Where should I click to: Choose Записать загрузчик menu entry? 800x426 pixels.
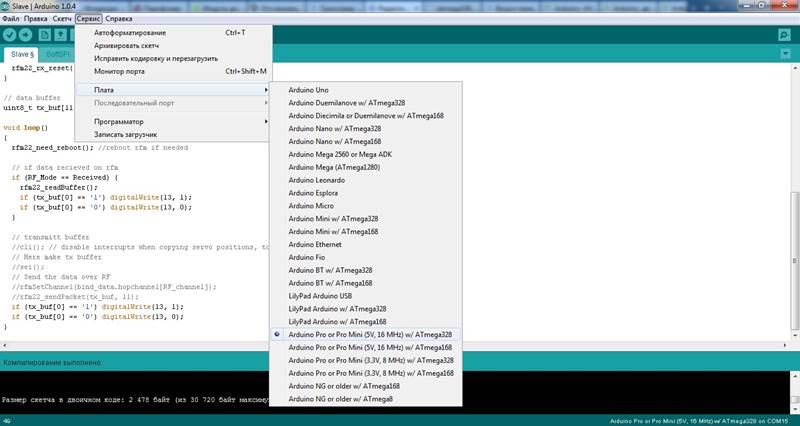click(x=173, y=135)
